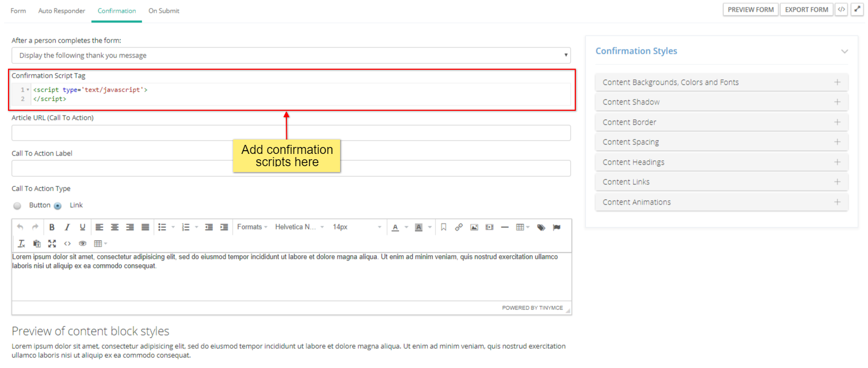Insert a bullet list
The image size is (868, 368).
coord(162,227)
